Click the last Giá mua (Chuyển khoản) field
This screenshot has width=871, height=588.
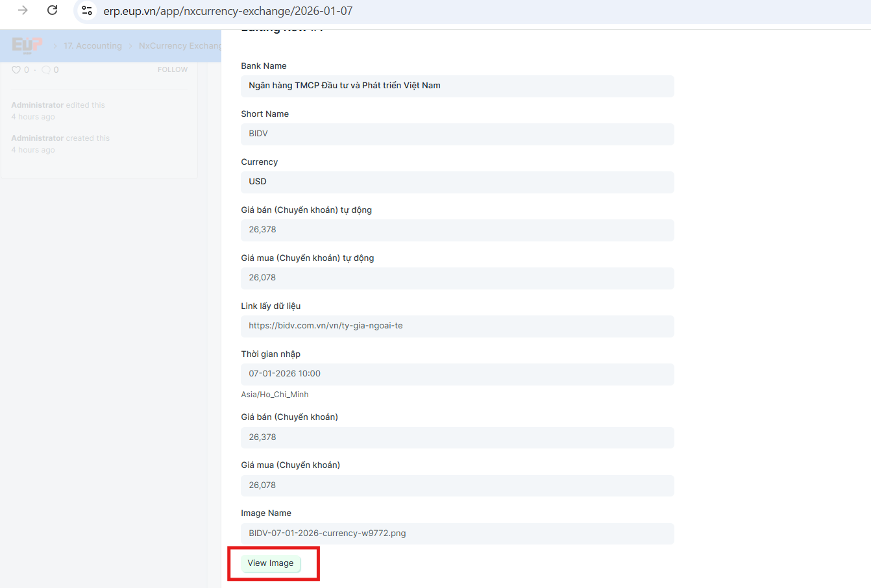pos(457,485)
